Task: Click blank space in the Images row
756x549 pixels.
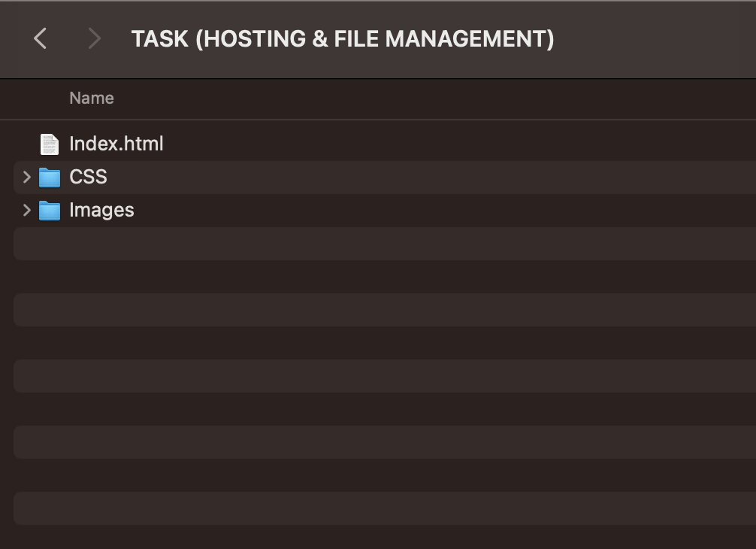Action: (x=451, y=211)
